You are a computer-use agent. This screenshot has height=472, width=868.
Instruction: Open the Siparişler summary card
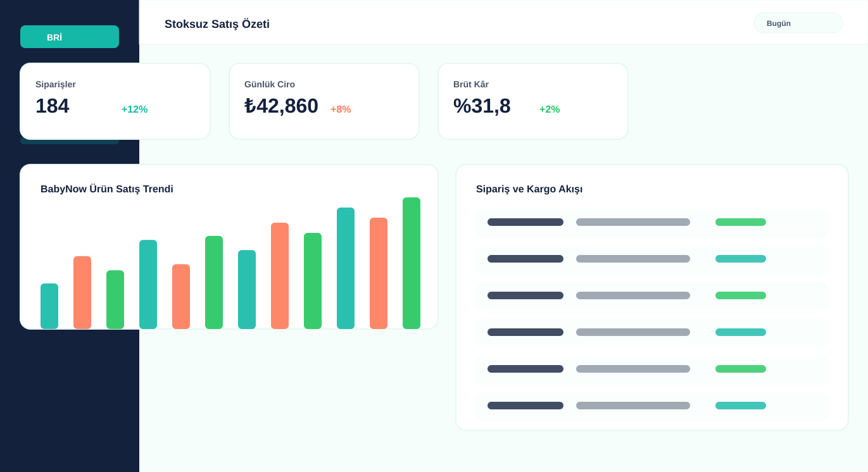click(x=115, y=101)
